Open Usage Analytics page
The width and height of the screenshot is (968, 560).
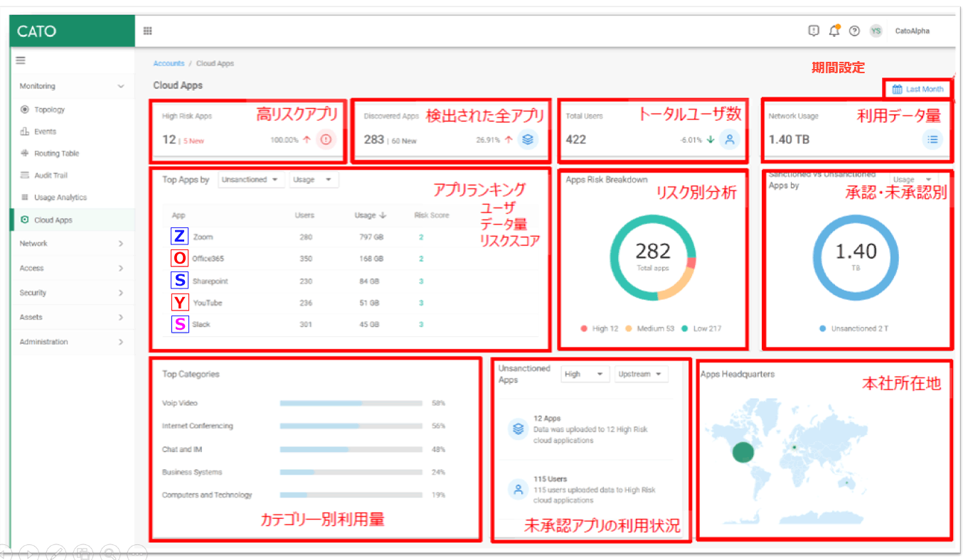[x=60, y=198]
